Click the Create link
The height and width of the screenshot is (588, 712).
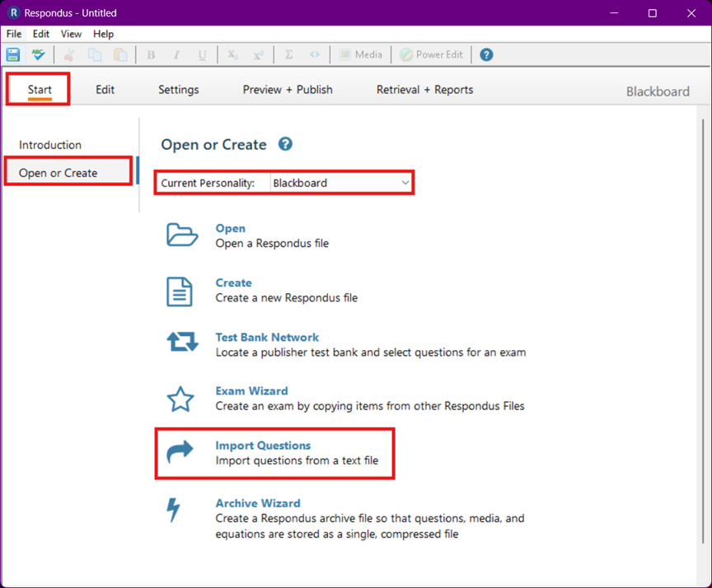point(233,282)
